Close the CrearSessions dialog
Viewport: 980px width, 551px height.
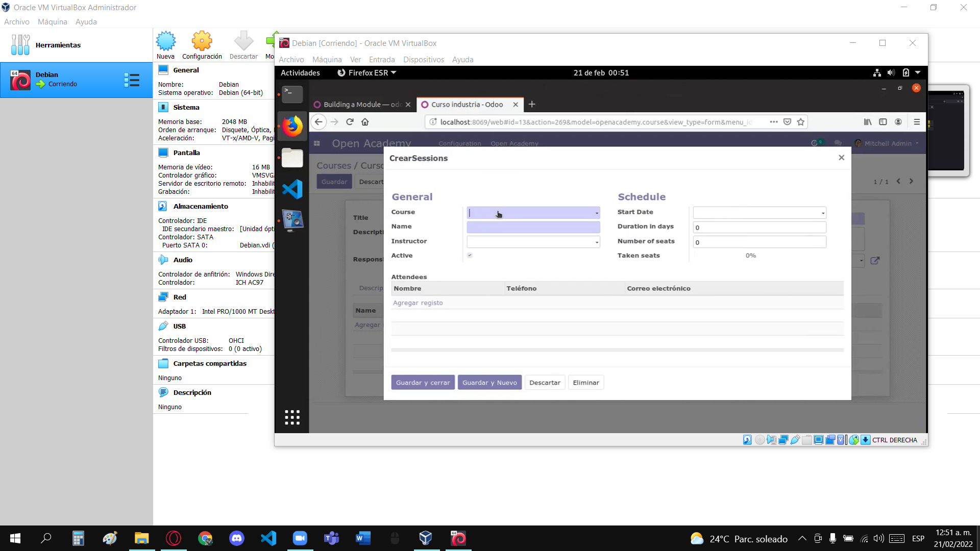click(842, 158)
